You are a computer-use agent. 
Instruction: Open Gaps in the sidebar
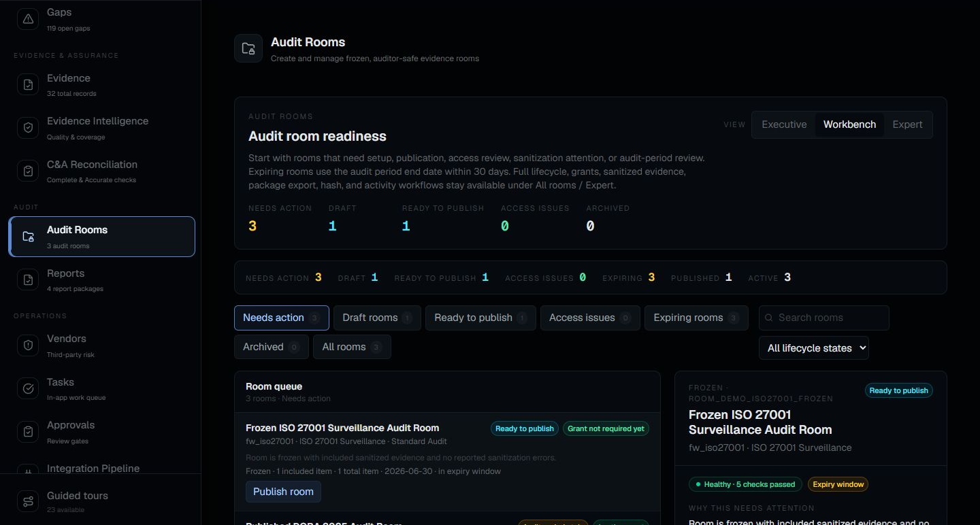(x=102, y=19)
